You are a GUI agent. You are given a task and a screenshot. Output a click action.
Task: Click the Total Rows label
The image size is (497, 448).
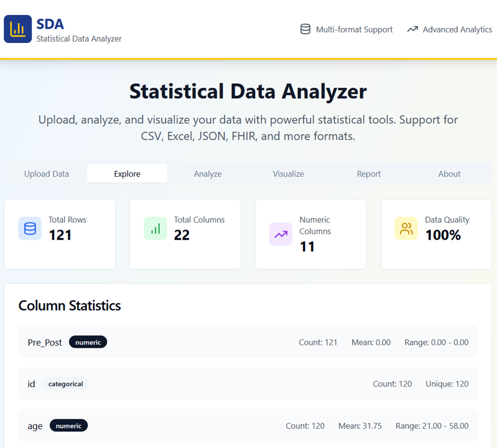68,220
